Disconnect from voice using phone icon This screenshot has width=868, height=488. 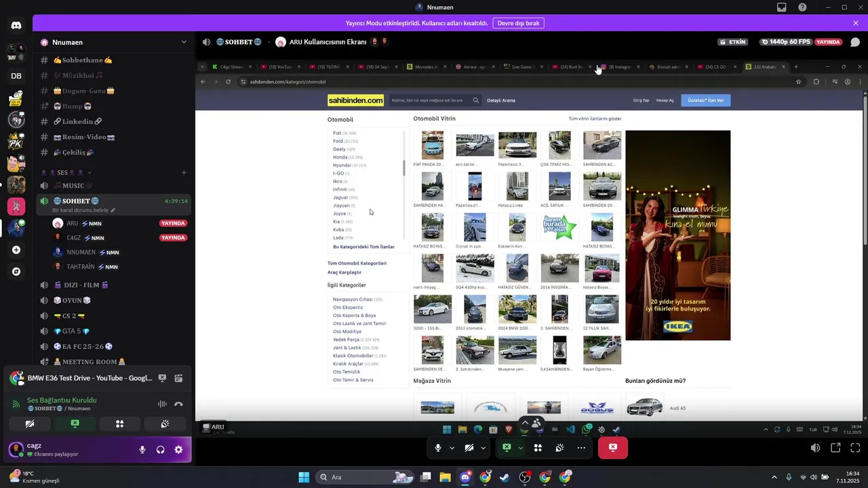(x=178, y=404)
